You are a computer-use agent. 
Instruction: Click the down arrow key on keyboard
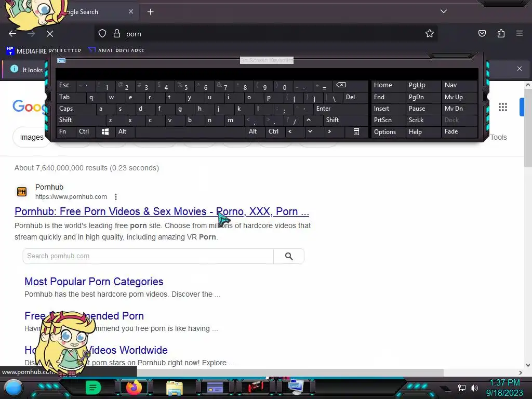[310, 131]
